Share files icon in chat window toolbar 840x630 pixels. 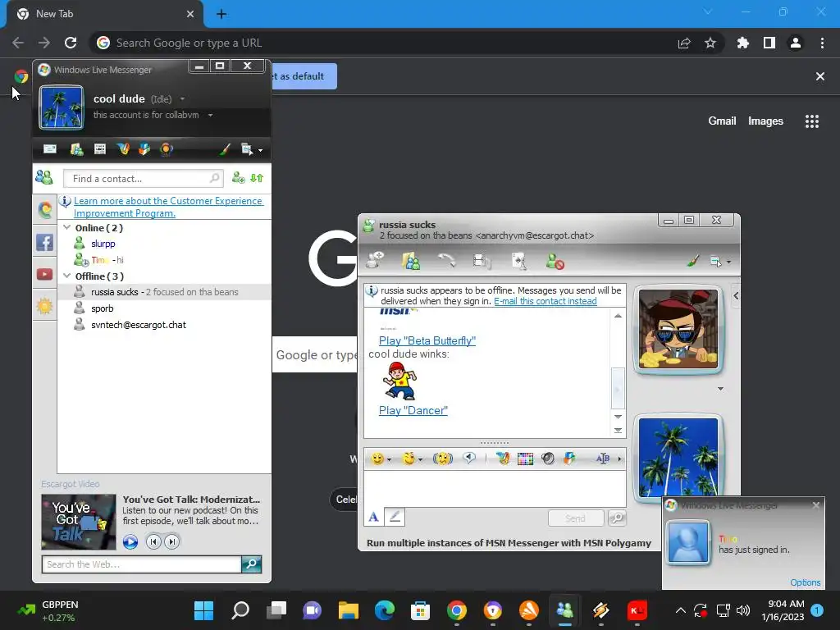411,261
